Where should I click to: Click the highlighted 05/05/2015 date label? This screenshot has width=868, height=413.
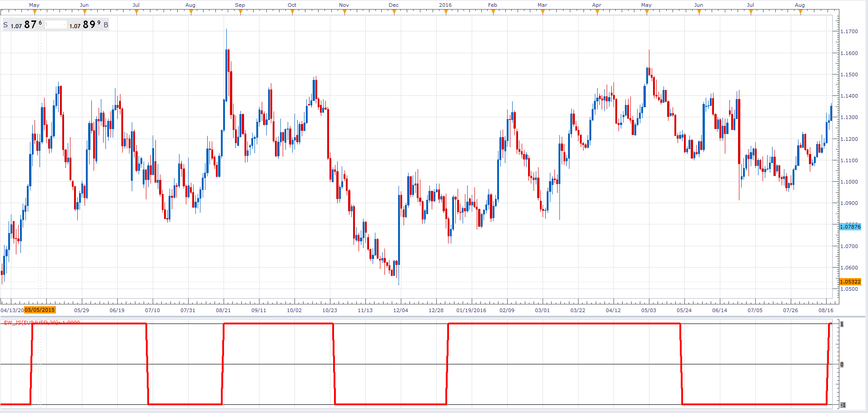pos(40,310)
